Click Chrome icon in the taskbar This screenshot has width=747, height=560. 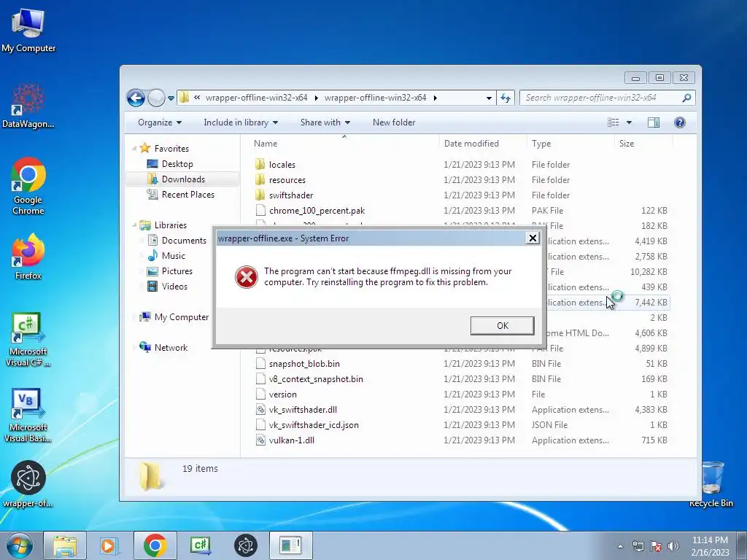155,545
